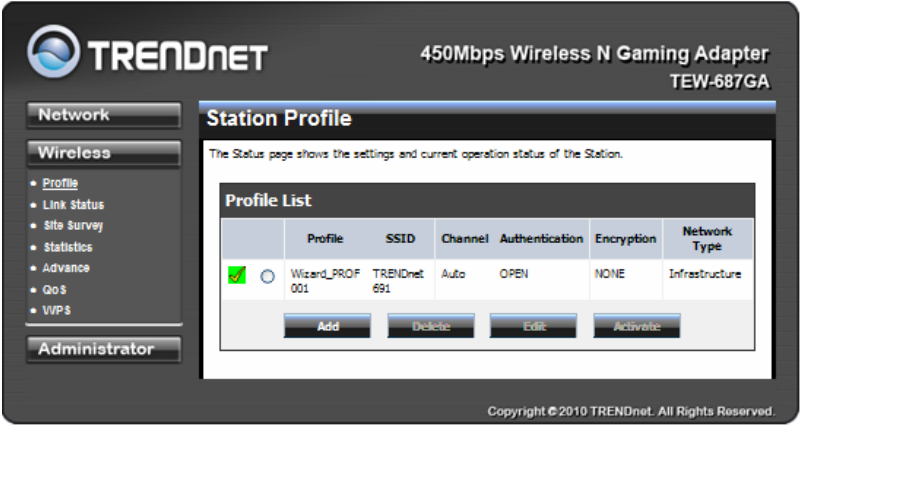Click the SSID column header
The image size is (916, 477).
click(x=400, y=239)
